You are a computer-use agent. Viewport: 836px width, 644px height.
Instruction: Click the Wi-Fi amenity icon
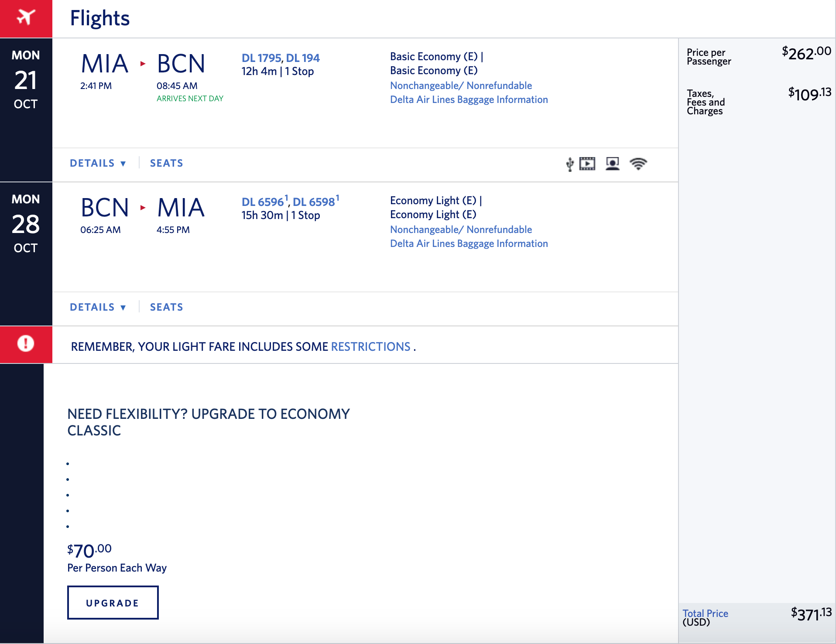click(638, 164)
